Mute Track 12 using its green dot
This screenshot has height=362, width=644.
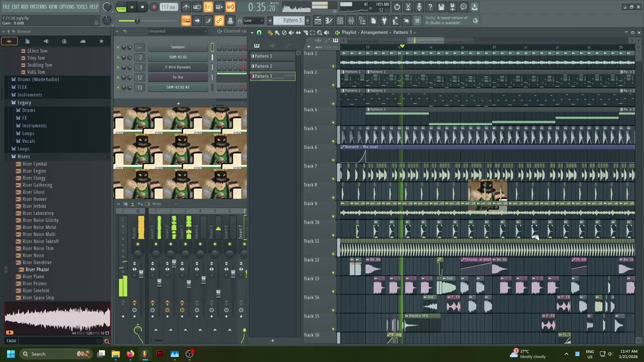[333, 273]
